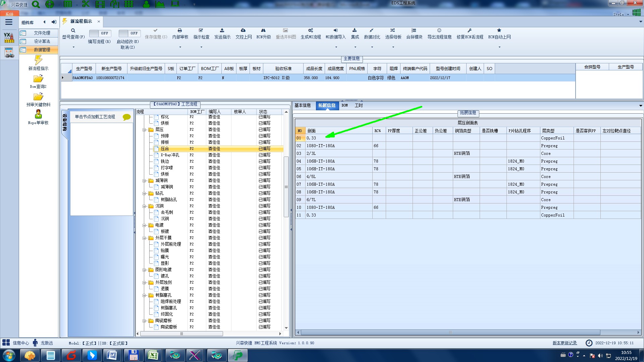Viewport: 644px width, 362px height.
Task: Click the 文控上网 upload icon
Action: (243, 31)
